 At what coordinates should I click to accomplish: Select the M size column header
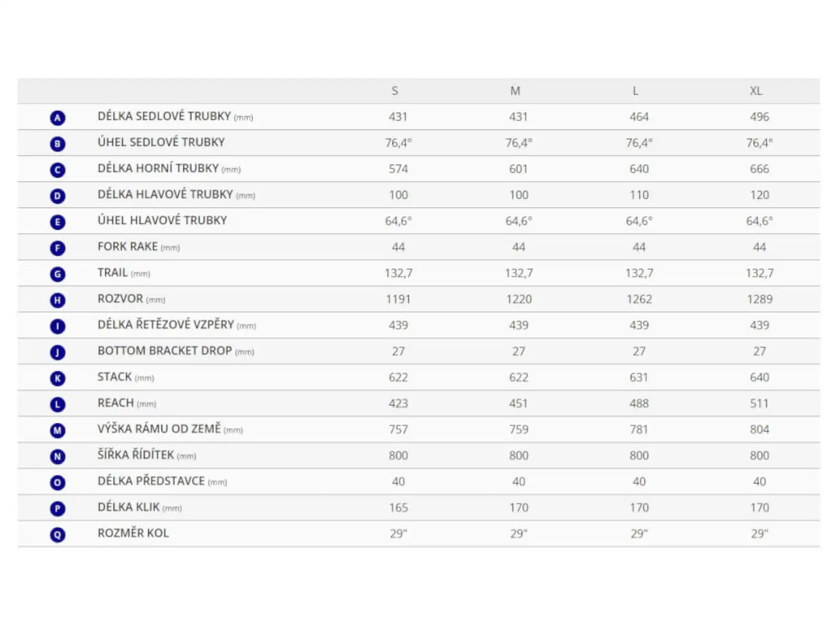pyautogui.click(x=516, y=91)
